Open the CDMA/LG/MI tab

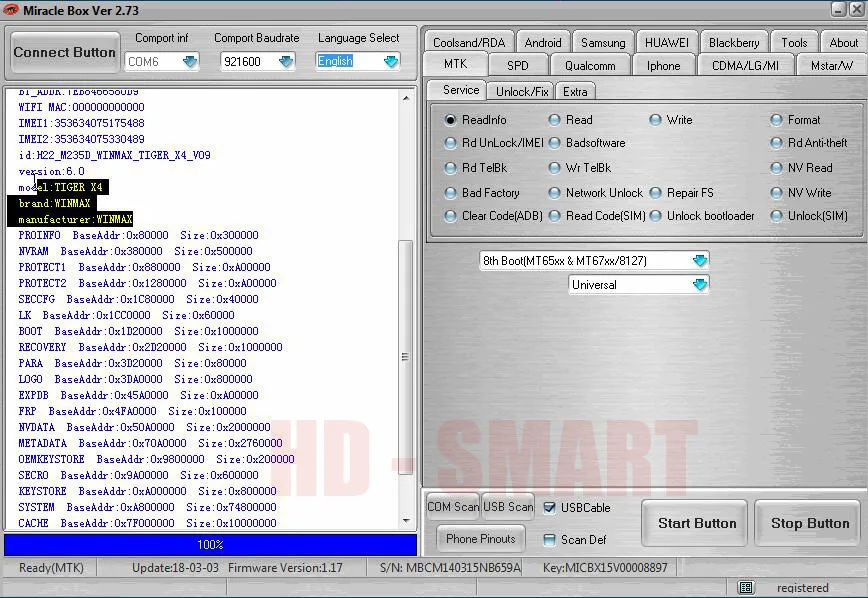coord(745,65)
